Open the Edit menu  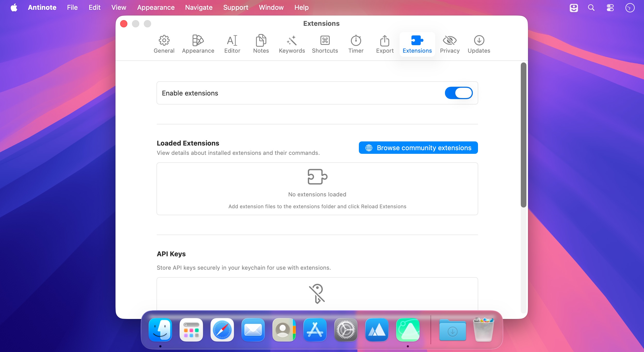pos(94,7)
